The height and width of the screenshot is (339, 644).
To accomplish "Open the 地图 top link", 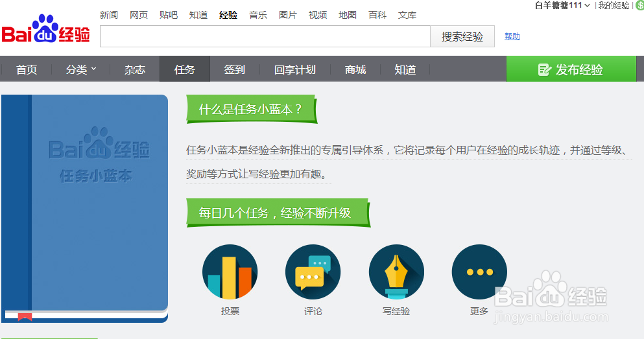I will click(x=348, y=15).
